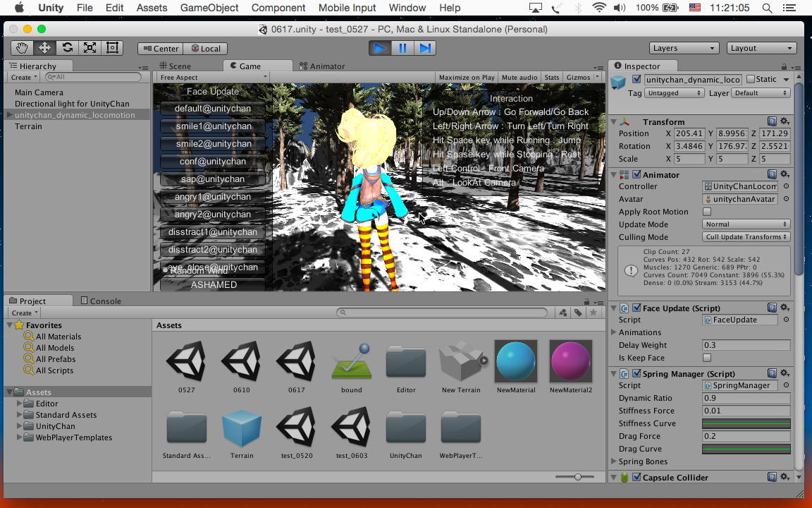Toggle Maximize on Play button

466,77
